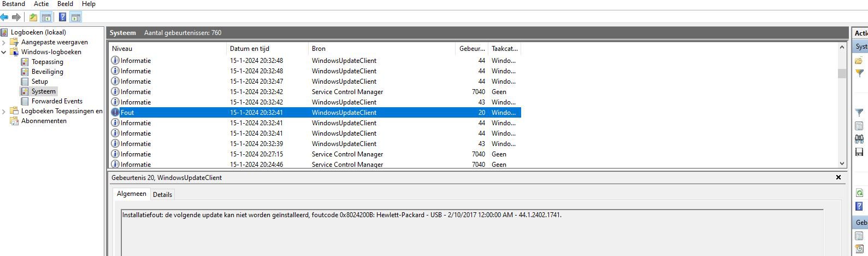The image size is (868, 256).
Task: Click the binoculars Find icon
Action: pos(859,139)
